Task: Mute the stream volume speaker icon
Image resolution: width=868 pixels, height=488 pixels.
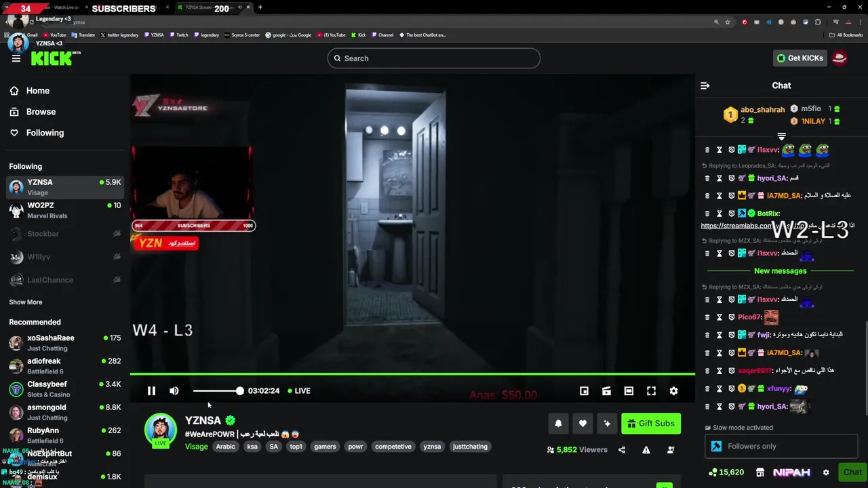Action: point(174,391)
